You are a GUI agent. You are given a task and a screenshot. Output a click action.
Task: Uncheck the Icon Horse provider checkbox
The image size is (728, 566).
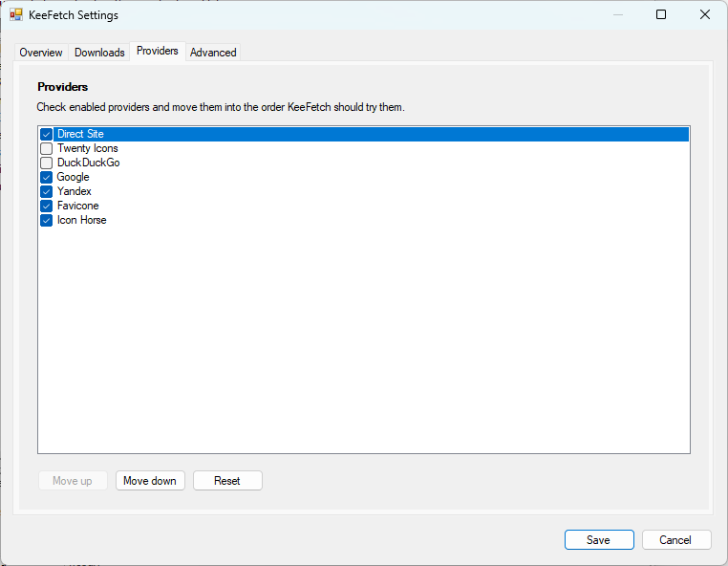point(46,220)
